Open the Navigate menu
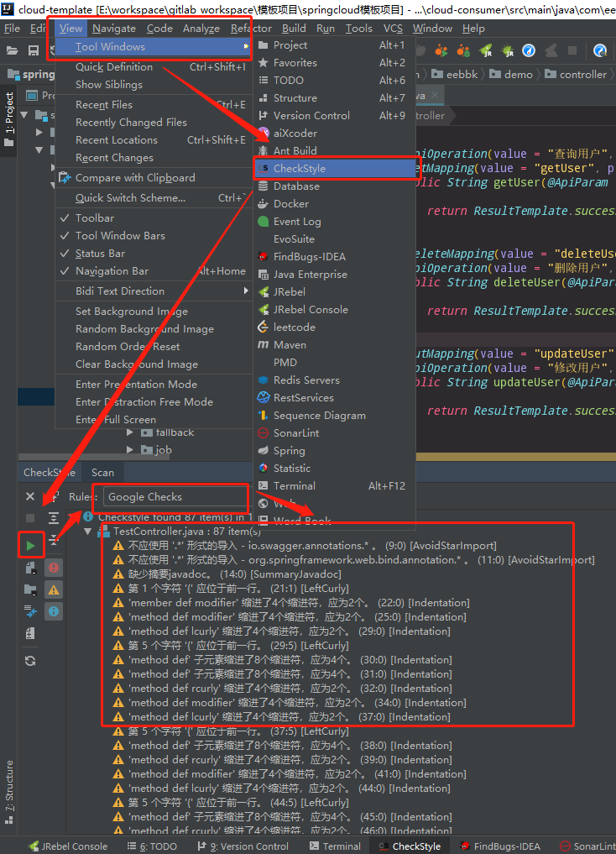 pyautogui.click(x=113, y=29)
